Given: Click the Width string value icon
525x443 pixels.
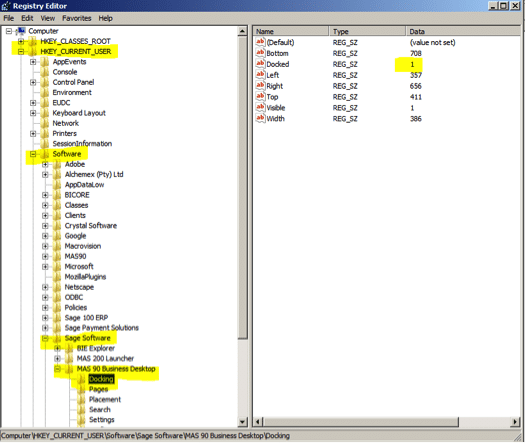Looking at the screenshot, I should point(260,118).
